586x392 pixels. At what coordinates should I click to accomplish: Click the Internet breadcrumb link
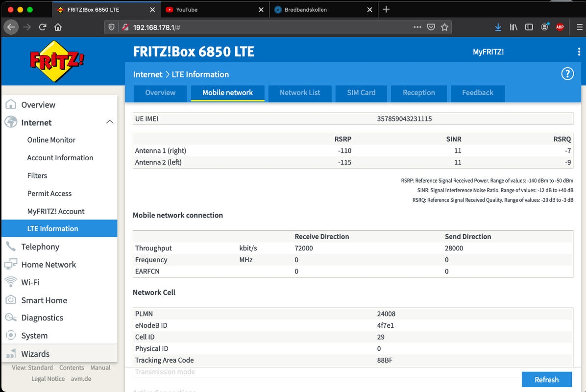click(x=147, y=74)
